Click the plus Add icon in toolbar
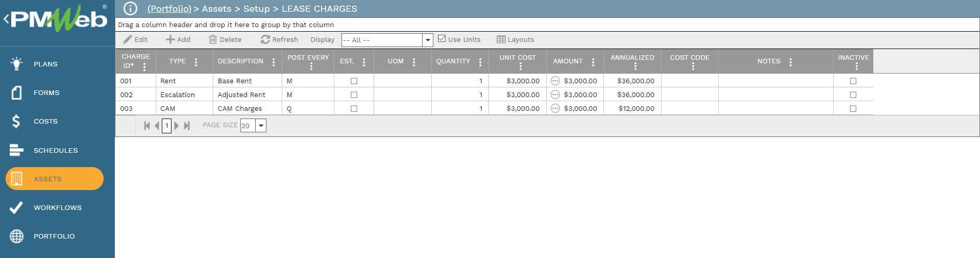This screenshot has width=980, height=258. [170, 39]
